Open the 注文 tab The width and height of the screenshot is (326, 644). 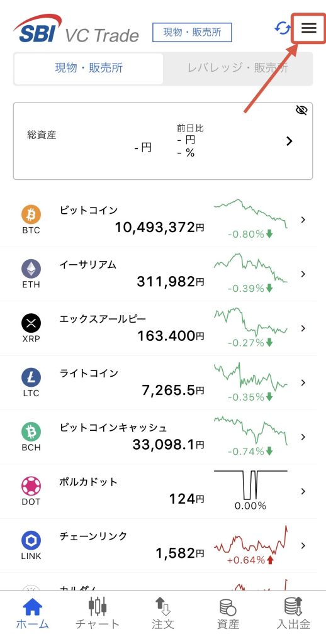point(163,613)
